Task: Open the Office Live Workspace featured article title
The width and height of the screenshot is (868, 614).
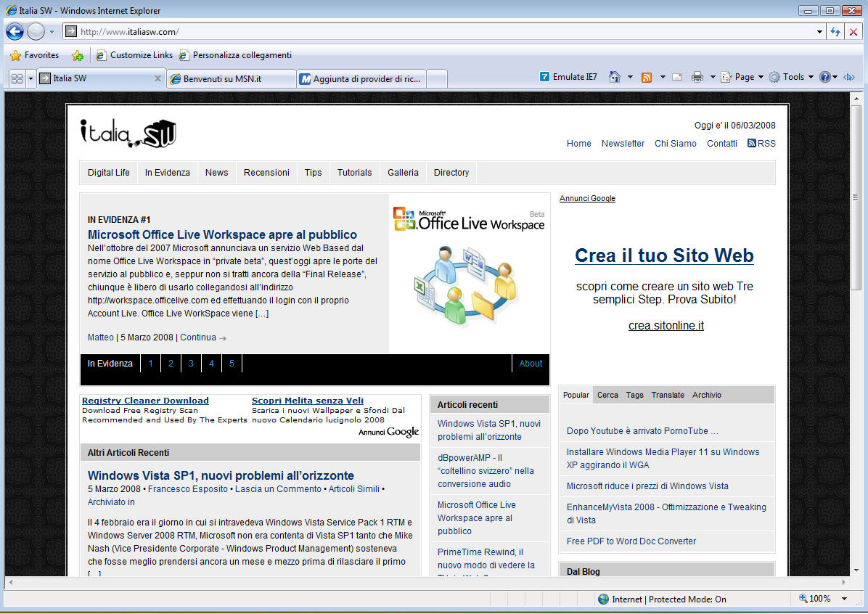Action: [222, 234]
